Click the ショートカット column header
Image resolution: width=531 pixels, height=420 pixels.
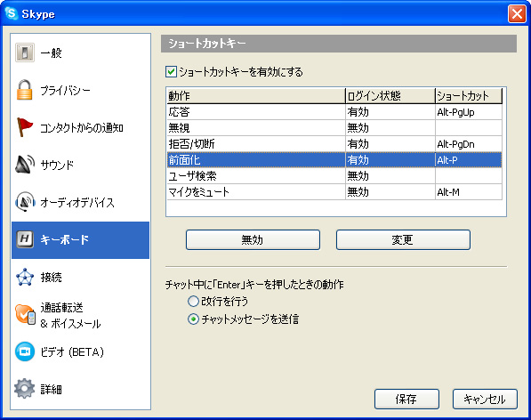tap(469, 96)
